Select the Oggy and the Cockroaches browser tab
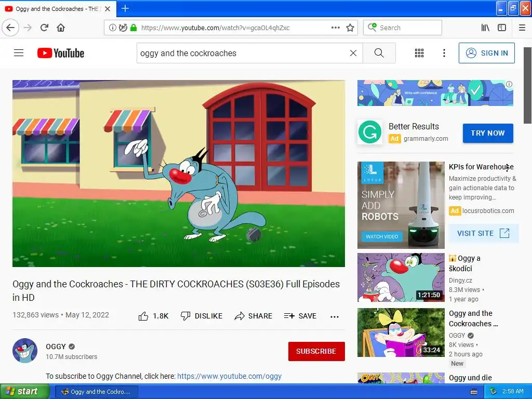Viewport: 532px width, 399px height. point(58,9)
